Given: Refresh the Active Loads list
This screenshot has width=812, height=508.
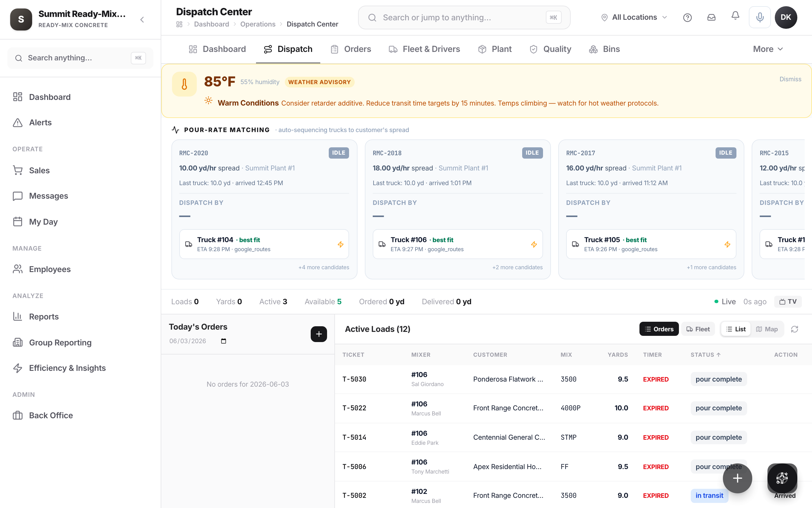Looking at the screenshot, I should click(794, 329).
